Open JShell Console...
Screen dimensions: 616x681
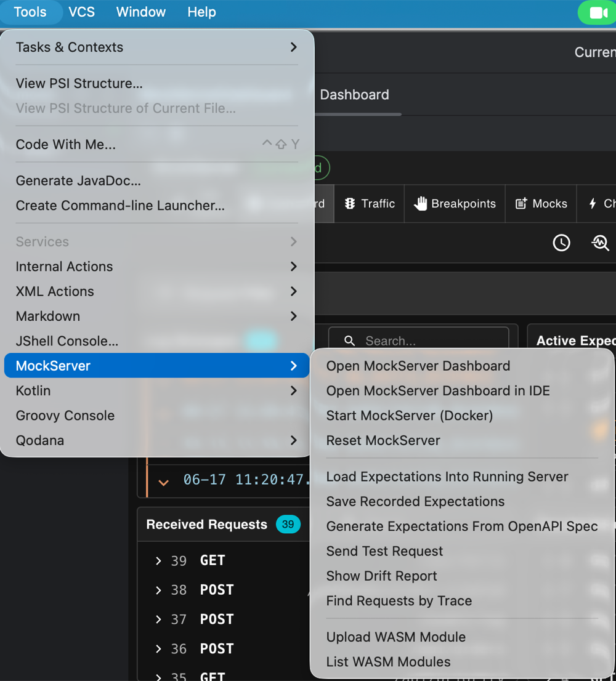coord(156,341)
